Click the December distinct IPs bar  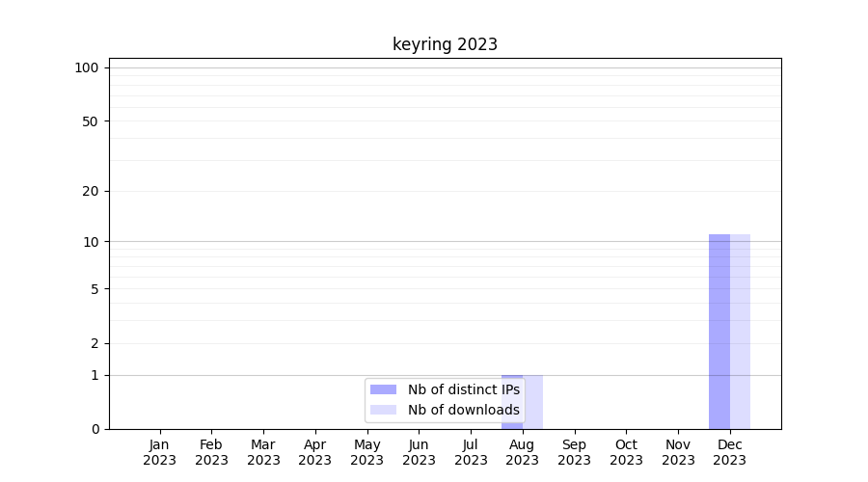coord(719,331)
